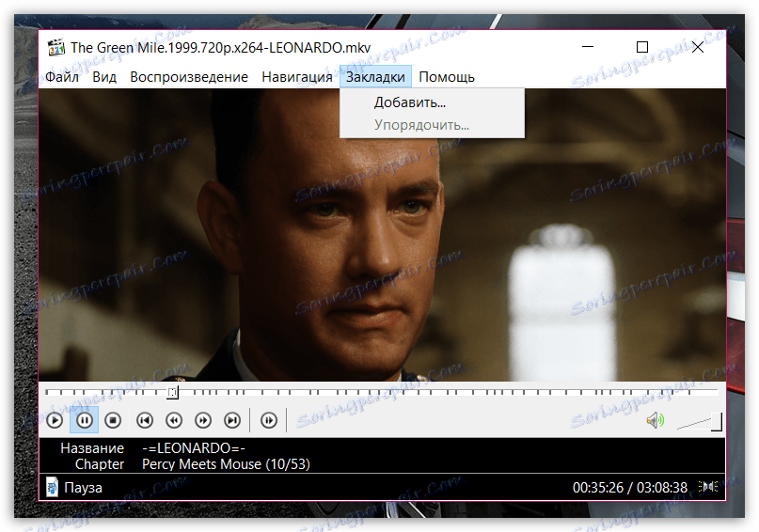Image resolution: width=759 pixels, height=532 pixels.
Task: Open the Навигация menu
Action: (x=296, y=77)
